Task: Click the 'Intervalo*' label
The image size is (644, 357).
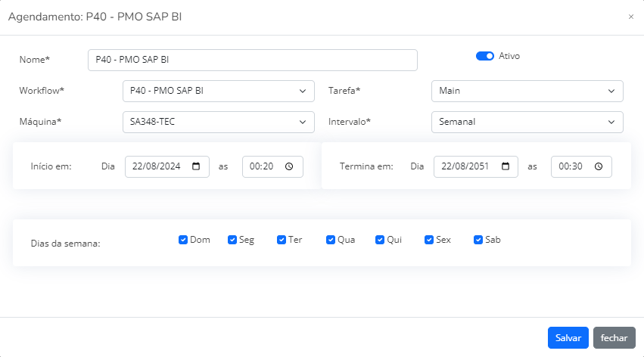Action: (349, 122)
